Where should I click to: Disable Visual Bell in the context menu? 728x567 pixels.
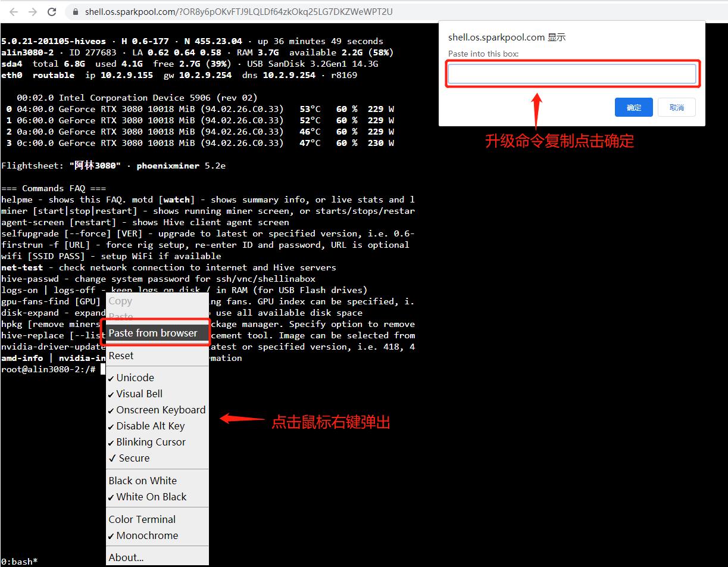[136, 394]
